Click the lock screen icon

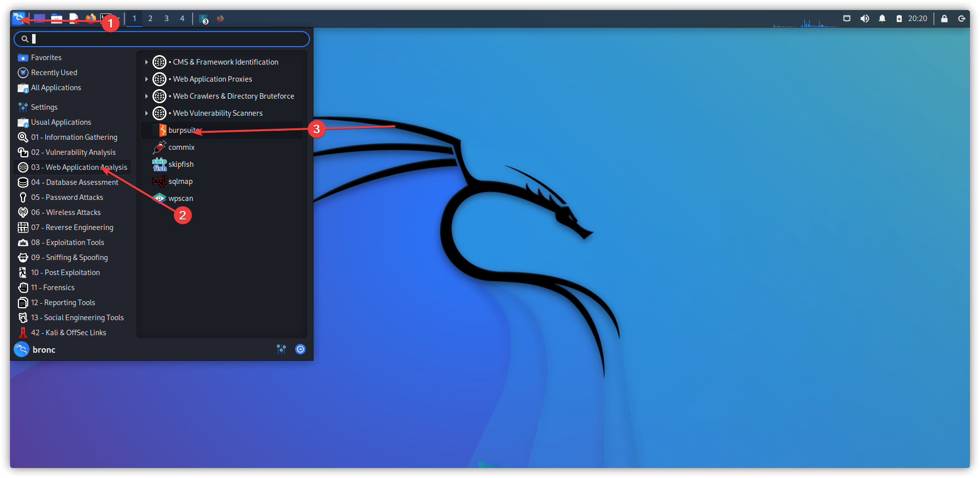point(944,19)
